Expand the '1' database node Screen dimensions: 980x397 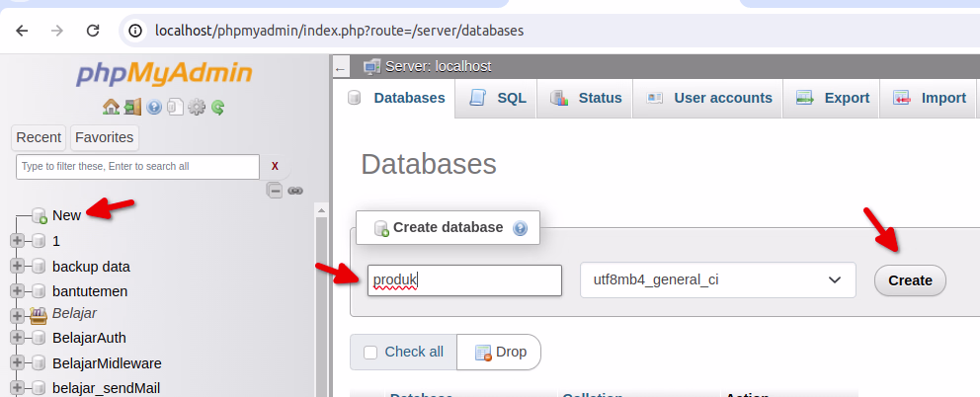(17, 241)
